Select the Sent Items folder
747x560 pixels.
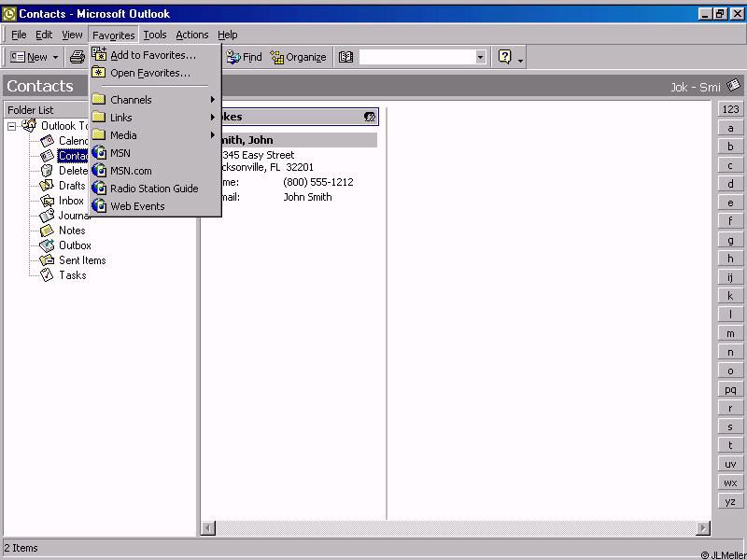pyautogui.click(x=82, y=260)
